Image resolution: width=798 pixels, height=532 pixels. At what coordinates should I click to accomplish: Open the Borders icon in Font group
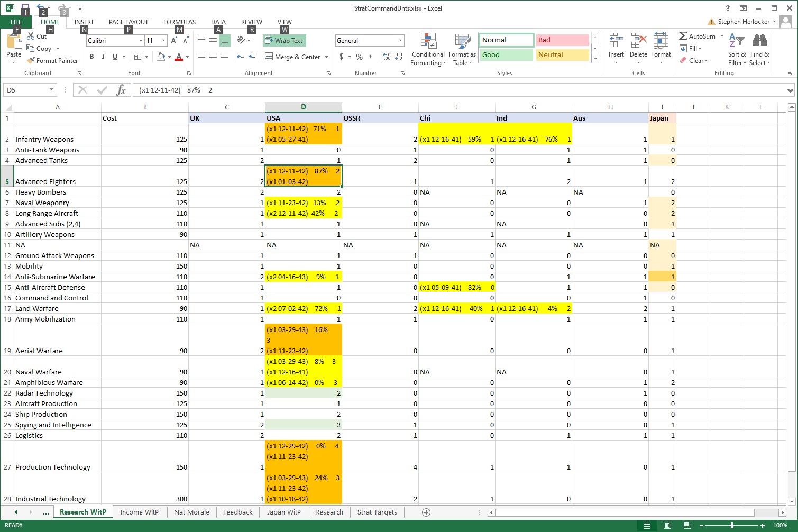(137, 57)
